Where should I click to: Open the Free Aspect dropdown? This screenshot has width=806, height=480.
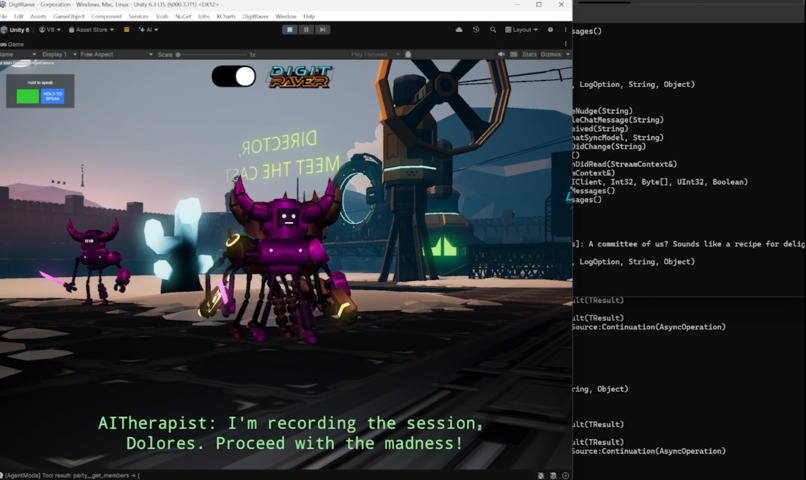116,54
